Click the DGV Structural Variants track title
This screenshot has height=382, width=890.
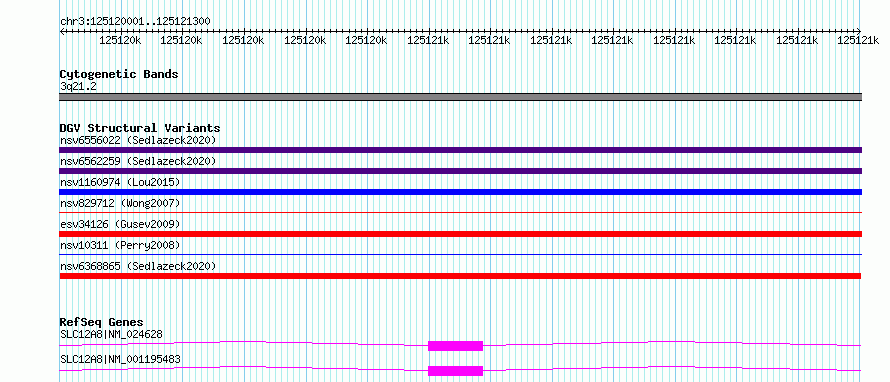coord(140,128)
